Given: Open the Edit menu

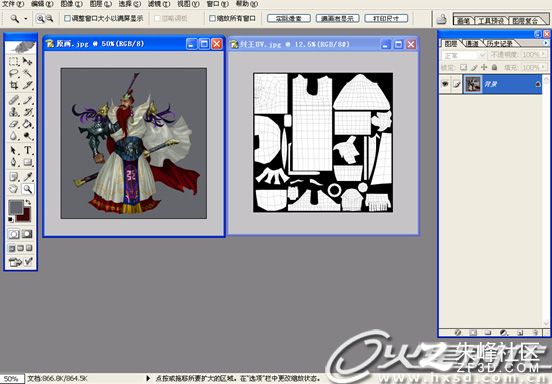Looking at the screenshot, I should (x=42, y=4).
